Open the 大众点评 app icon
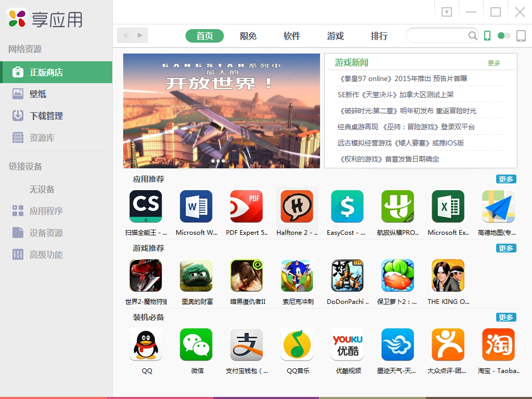The image size is (532, 399). click(x=448, y=345)
